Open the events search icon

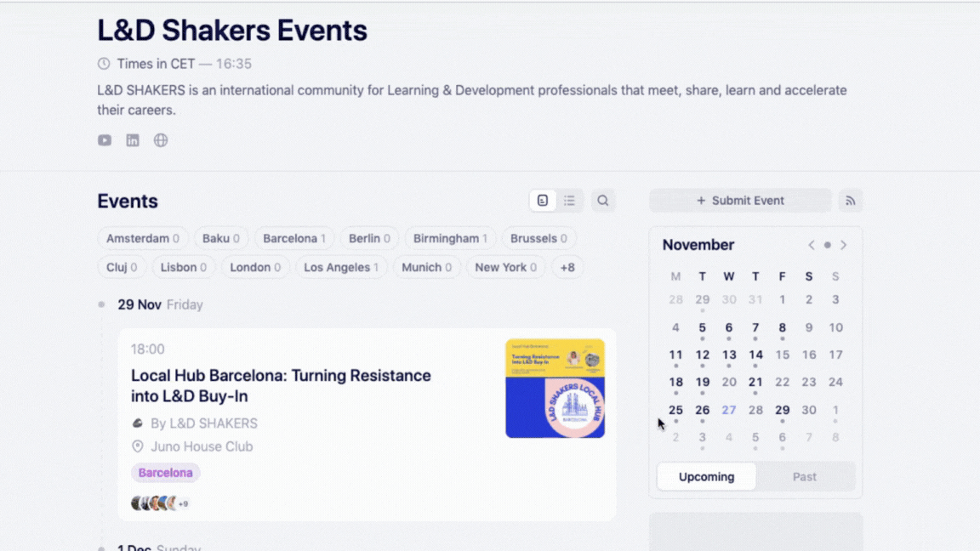[602, 201]
